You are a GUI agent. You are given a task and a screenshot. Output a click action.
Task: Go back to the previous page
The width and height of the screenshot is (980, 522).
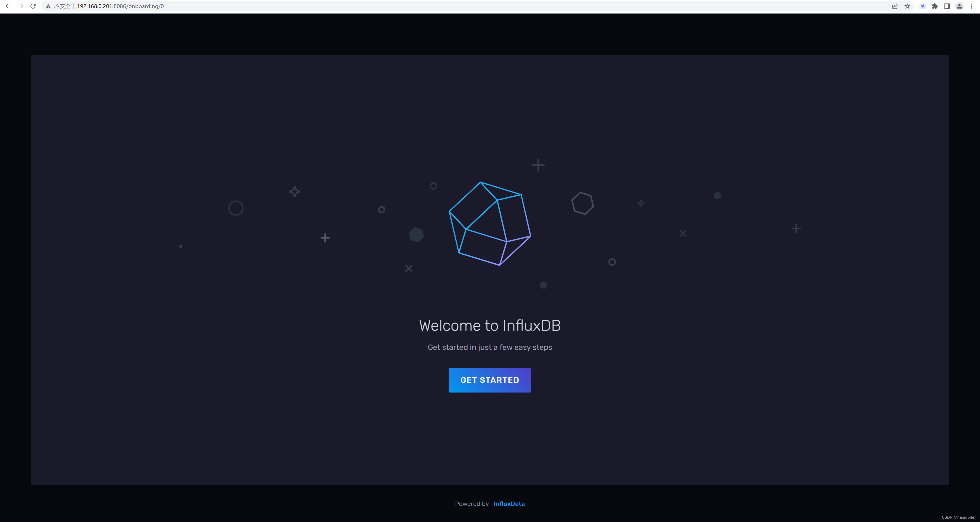8,6
